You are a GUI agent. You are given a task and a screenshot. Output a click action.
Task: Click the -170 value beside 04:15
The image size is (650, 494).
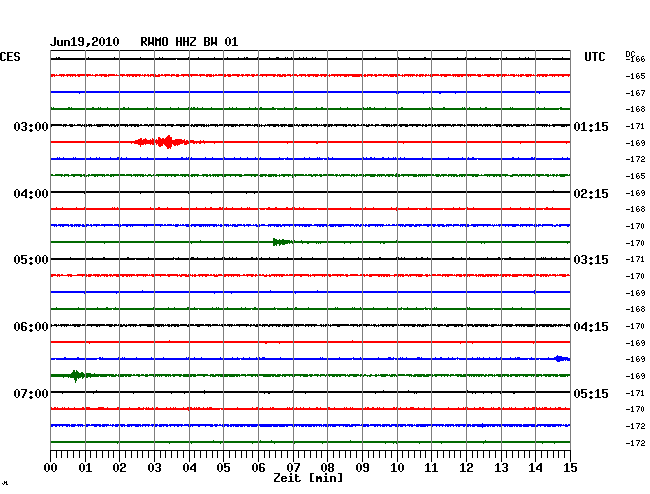tap(635, 326)
